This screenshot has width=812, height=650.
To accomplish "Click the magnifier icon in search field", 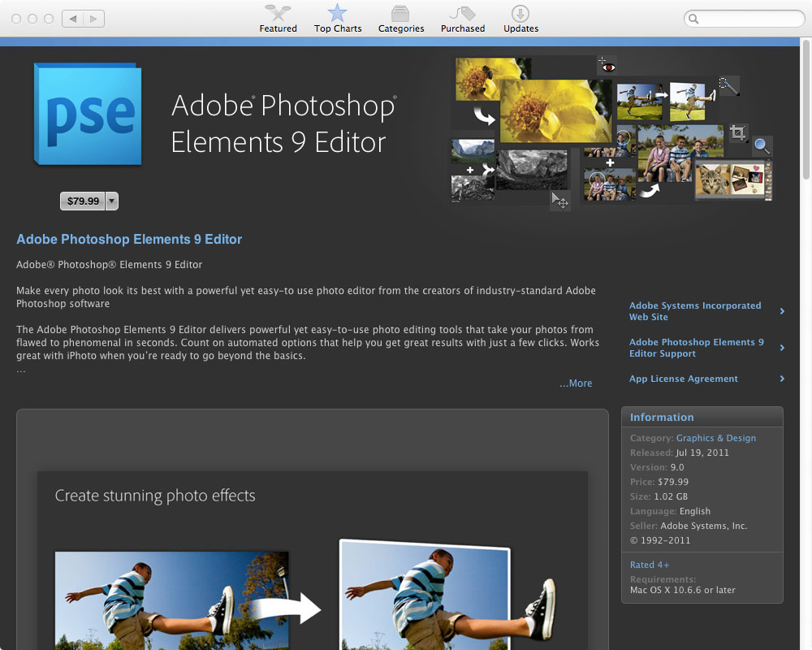I will pyautogui.click(x=694, y=19).
